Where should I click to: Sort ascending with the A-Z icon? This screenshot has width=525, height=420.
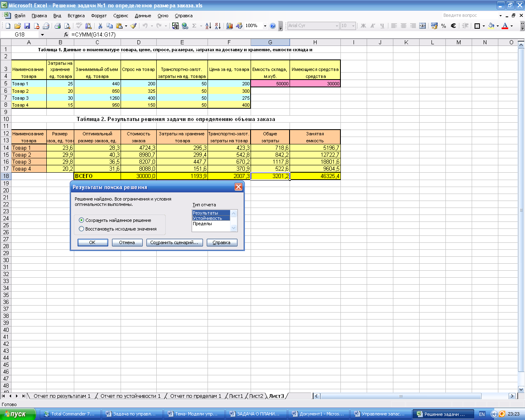pyautogui.click(x=208, y=26)
